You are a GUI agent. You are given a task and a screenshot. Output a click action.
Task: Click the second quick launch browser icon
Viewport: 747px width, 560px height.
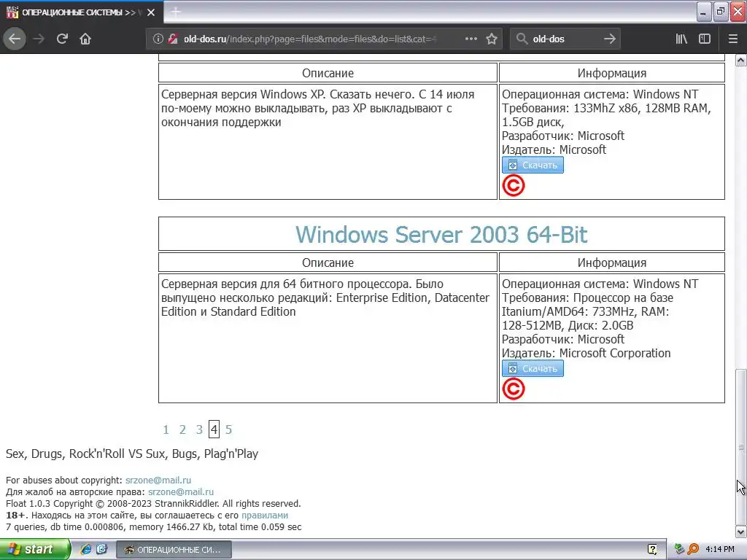[x=101, y=549]
